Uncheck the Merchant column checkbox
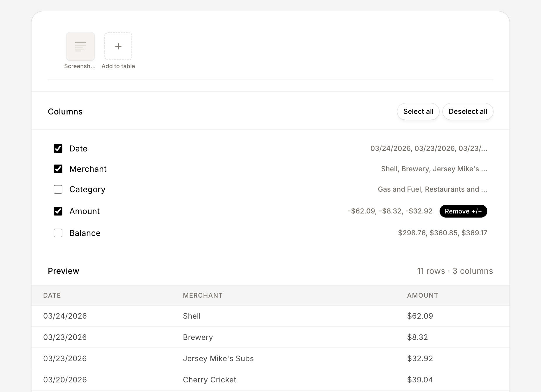The width and height of the screenshot is (541, 392). 58,169
